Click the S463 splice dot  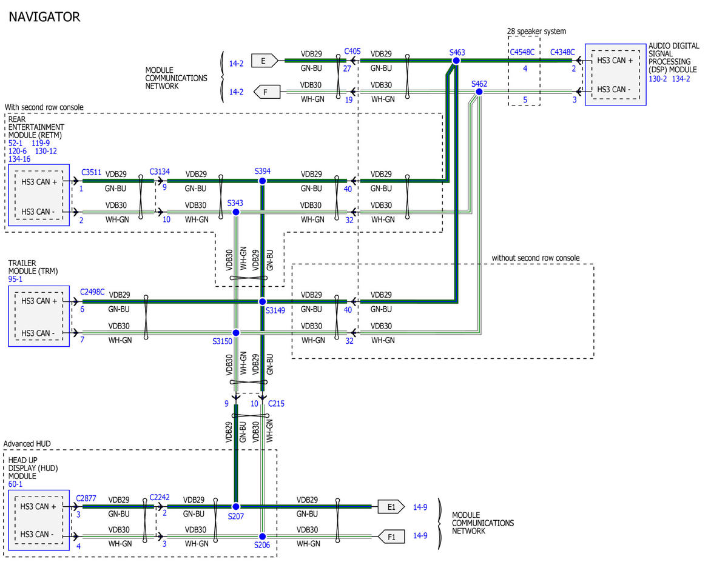tap(457, 61)
